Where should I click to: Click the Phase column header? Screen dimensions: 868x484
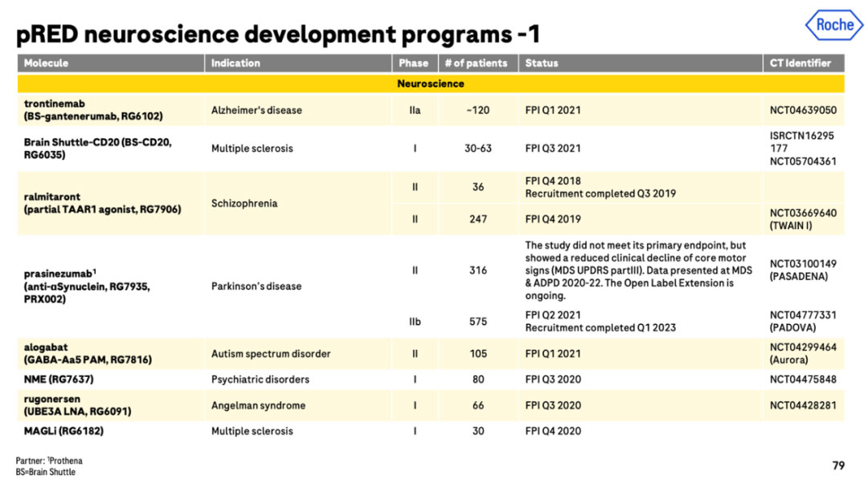[414, 63]
